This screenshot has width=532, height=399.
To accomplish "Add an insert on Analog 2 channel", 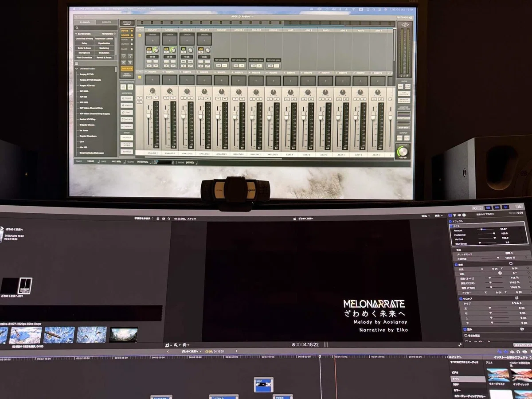I will tap(170, 80).
